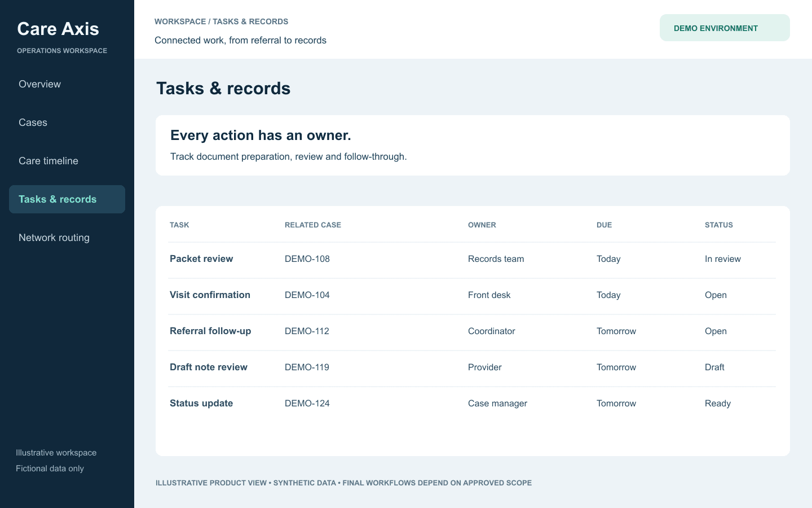Click the Coordinator owner cell

click(x=492, y=331)
